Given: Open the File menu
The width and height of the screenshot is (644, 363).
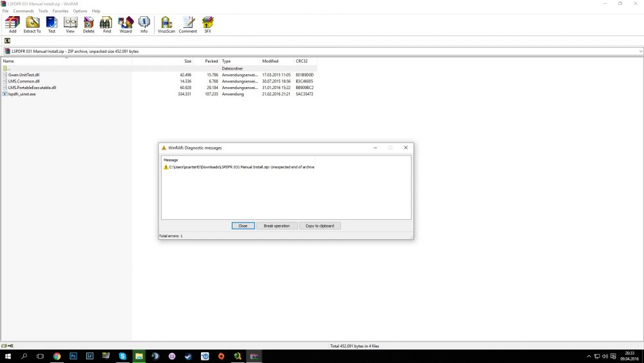Looking at the screenshot, I should (5, 11).
